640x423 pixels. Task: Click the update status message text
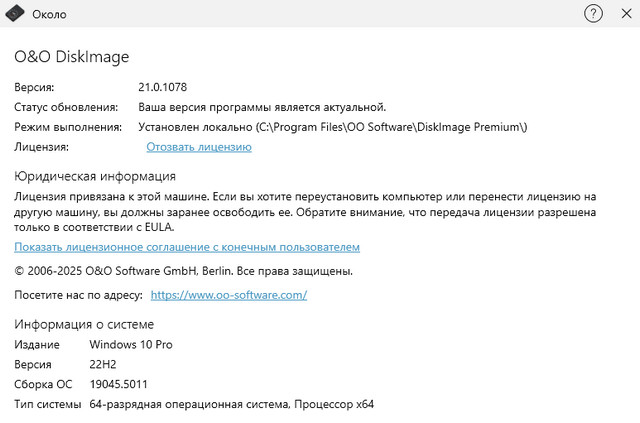point(262,107)
